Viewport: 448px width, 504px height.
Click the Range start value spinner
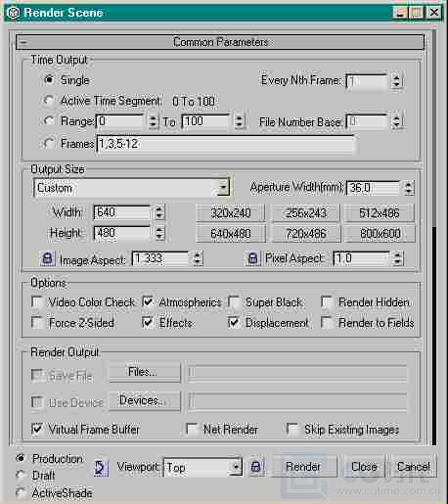point(153,121)
